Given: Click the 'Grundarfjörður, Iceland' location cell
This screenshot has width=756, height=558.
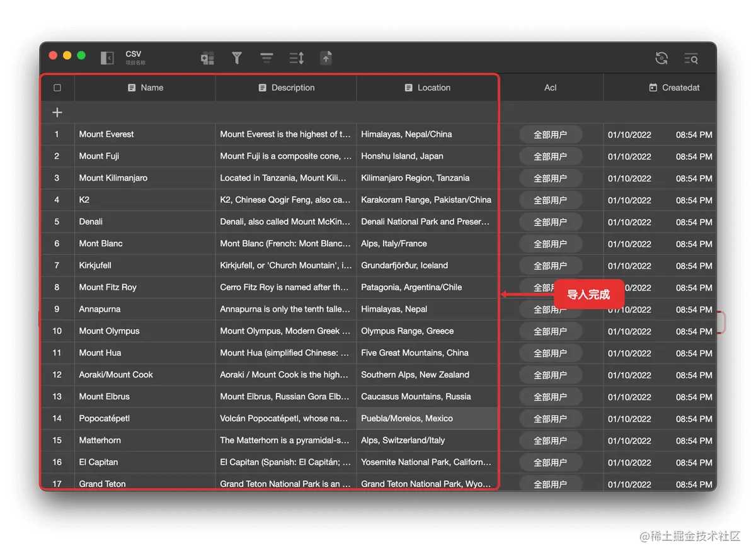Looking at the screenshot, I should (427, 265).
